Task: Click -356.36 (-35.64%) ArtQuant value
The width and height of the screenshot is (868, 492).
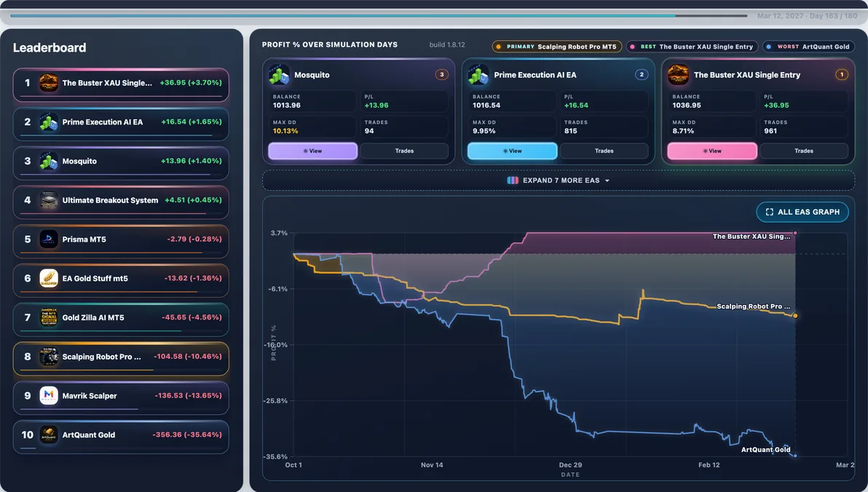Action: [x=187, y=435]
